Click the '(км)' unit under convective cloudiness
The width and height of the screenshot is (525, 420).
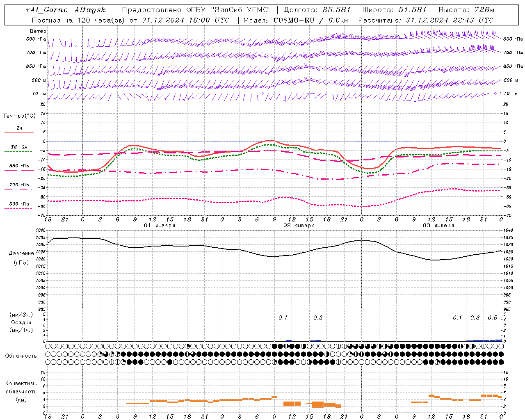(x=21, y=399)
